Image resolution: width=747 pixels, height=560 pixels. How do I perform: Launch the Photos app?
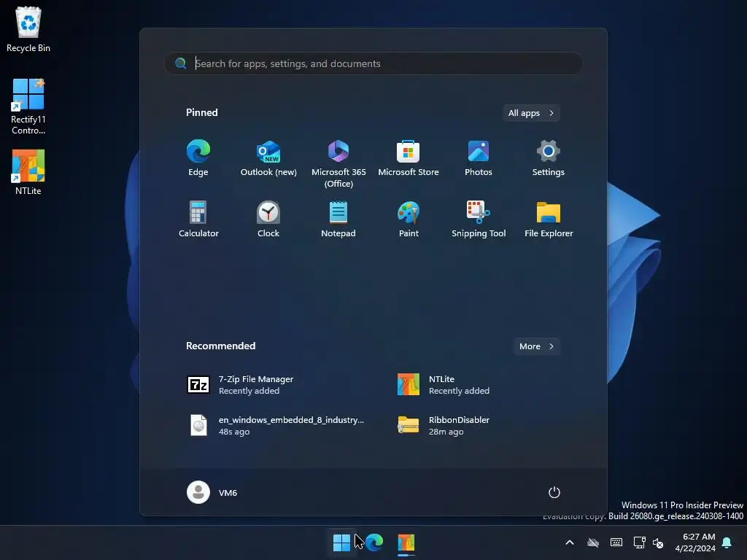pos(479,159)
